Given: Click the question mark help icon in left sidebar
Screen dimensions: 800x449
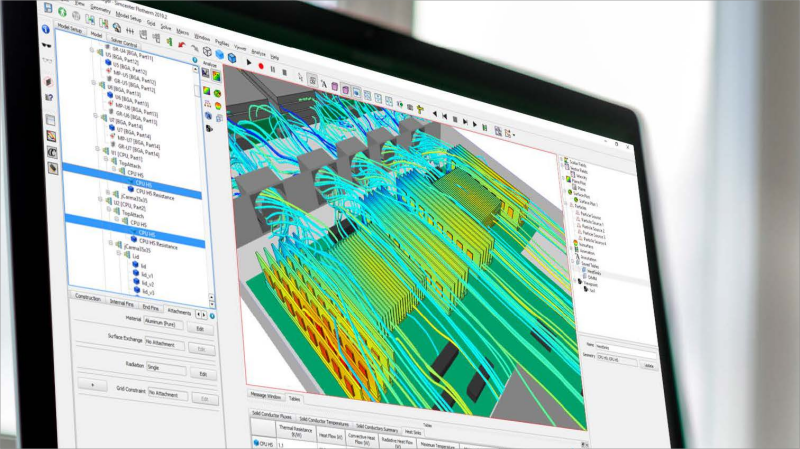Looking at the screenshot, I should point(49,97).
